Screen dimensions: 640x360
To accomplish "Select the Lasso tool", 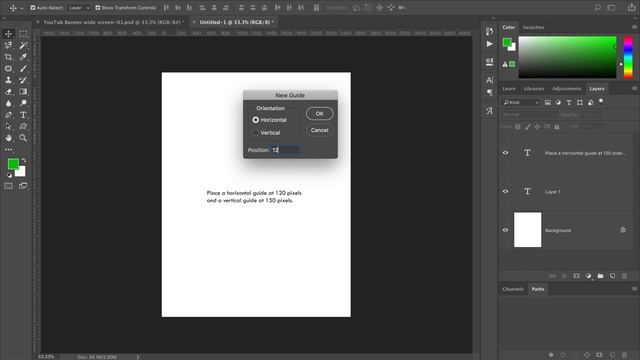I will point(8,45).
